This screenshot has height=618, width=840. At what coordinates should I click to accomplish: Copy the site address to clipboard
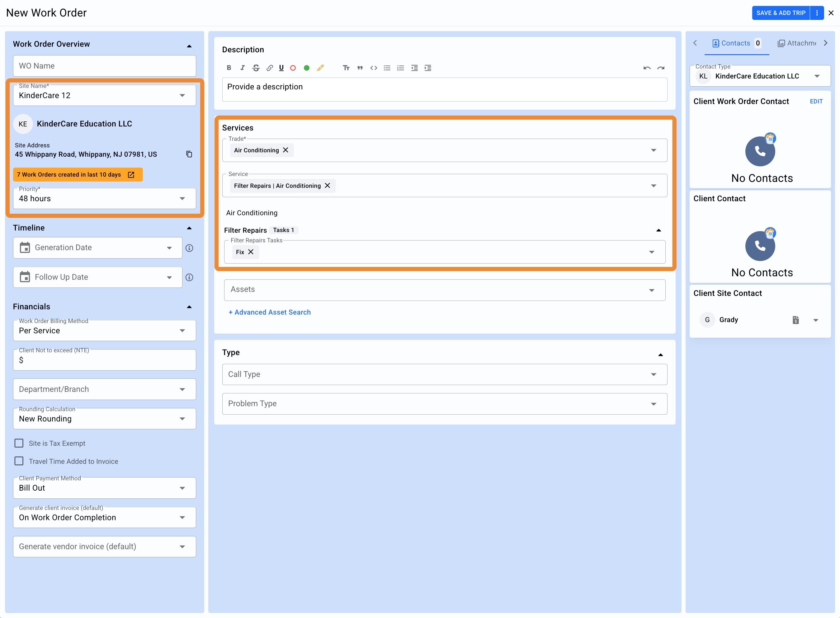pos(189,154)
